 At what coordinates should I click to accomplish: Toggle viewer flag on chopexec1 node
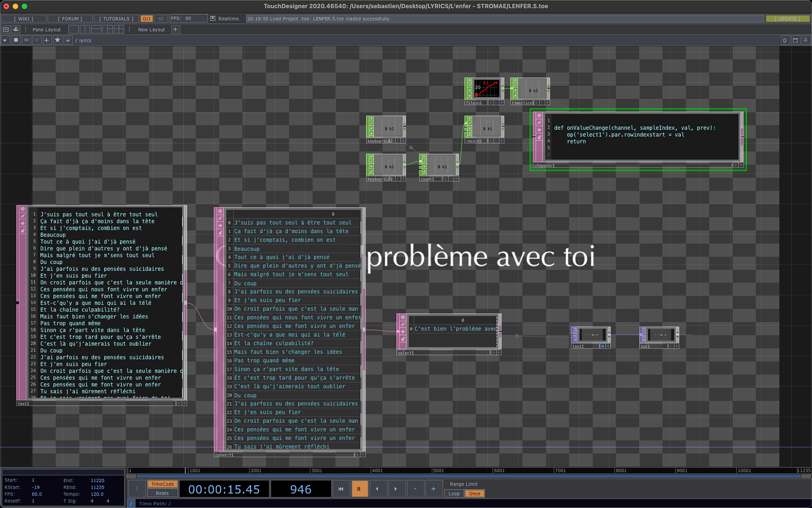click(x=539, y=116)
